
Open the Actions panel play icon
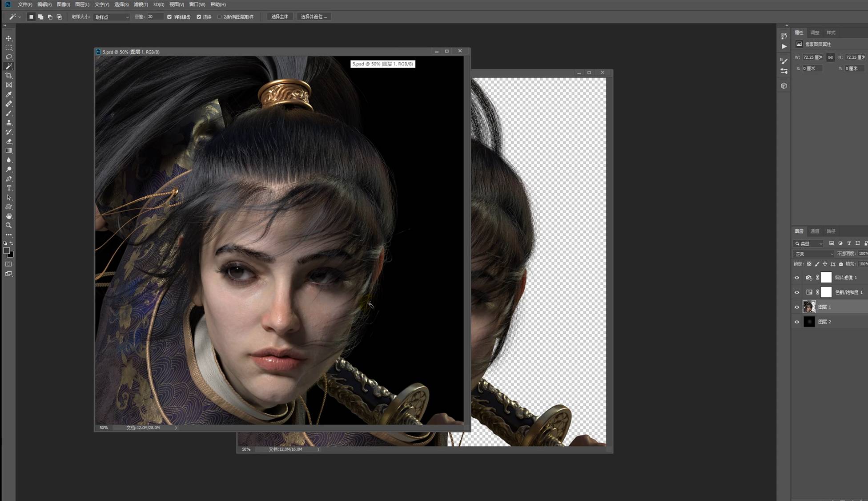tap(784, 46)
